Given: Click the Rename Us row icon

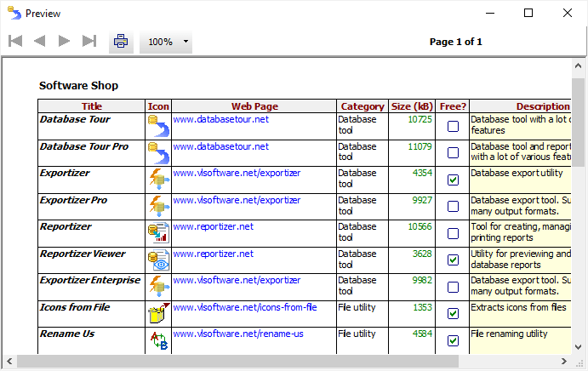Looking at the screenshot, I should 158,341.
